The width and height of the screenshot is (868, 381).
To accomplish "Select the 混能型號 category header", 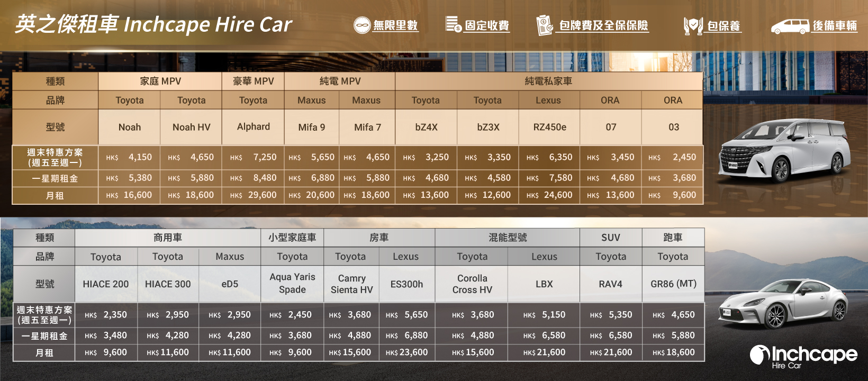I will pos(508,238).
